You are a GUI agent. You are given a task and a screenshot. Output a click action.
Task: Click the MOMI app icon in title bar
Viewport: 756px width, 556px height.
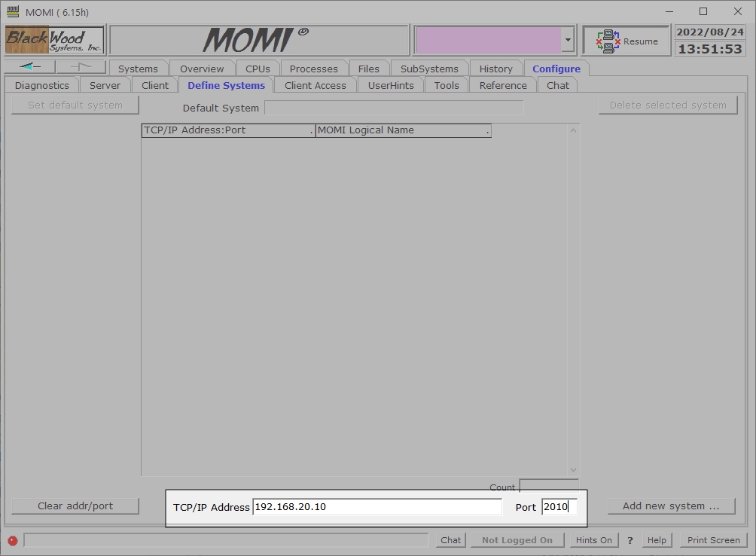[x=13, y=11]
